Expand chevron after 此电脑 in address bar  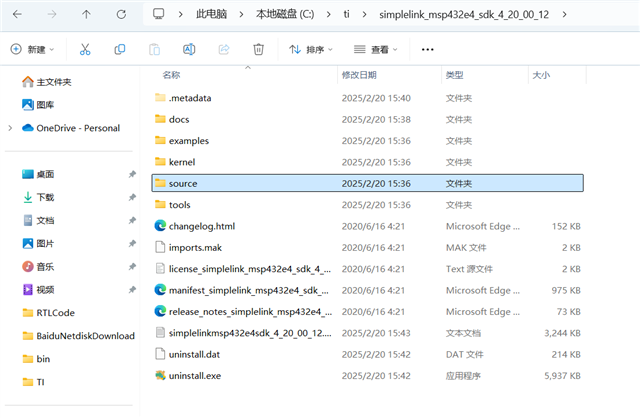[x=241, y=15]
